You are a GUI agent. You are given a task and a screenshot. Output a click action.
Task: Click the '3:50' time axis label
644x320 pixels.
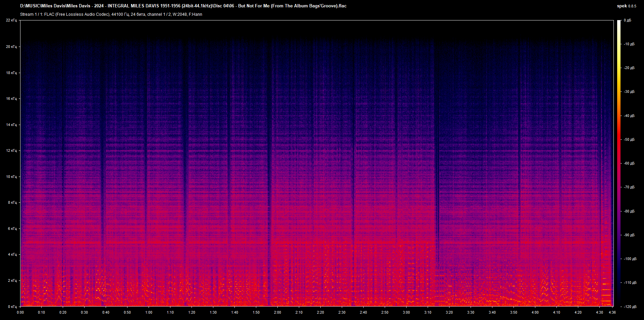(514, 312)
